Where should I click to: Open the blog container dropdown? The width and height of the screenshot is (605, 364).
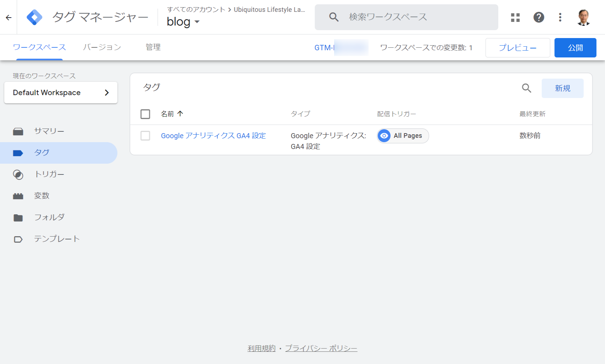[183, 22]
